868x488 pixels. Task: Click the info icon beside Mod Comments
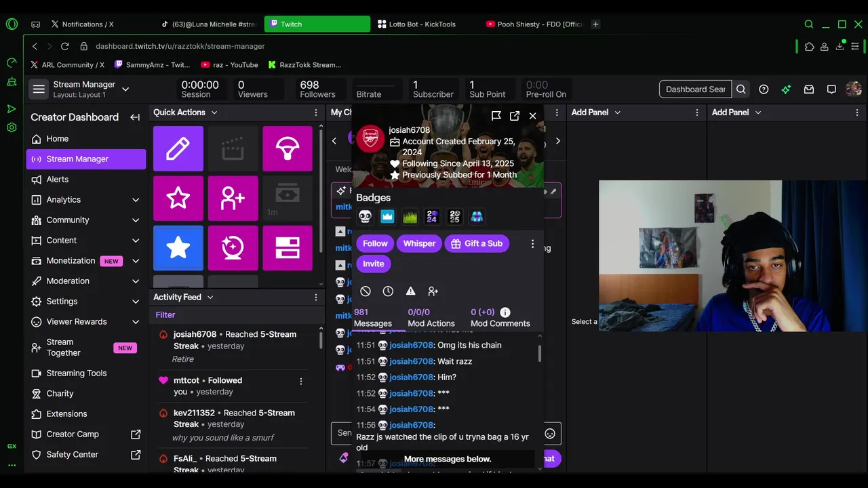click(x=505, y=312)
